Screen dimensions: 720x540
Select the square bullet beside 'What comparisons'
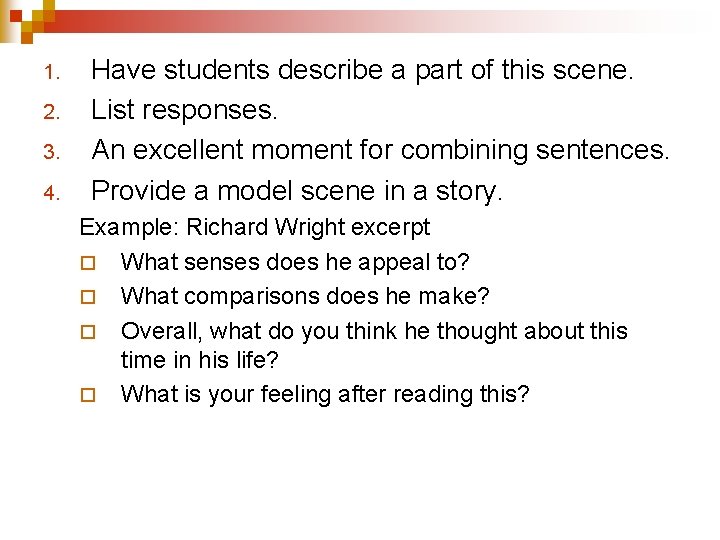click(88, 297)
